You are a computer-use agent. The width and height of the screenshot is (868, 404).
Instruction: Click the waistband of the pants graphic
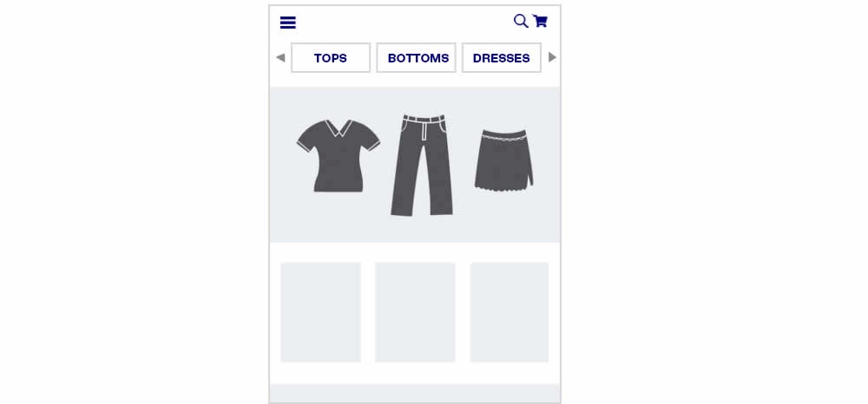pos(424,118)
